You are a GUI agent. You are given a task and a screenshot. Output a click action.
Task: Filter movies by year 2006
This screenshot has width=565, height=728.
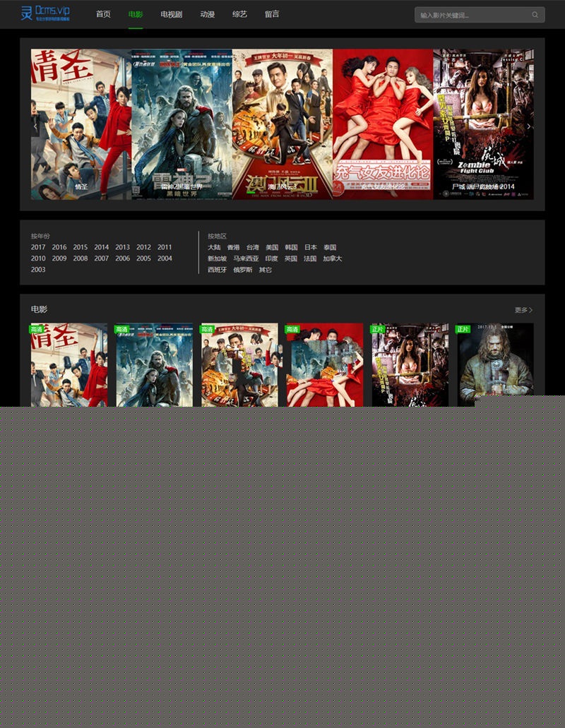click(x=123, y=258)
